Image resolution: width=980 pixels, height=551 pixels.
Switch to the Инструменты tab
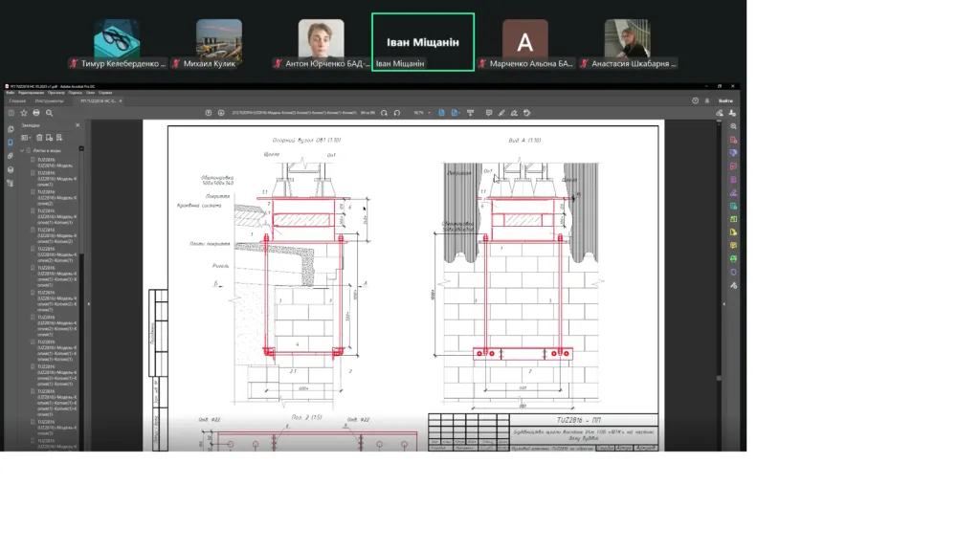pos(50,100)
